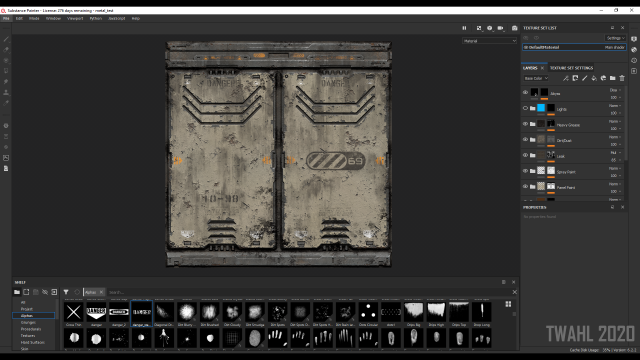Select the Paint brush tool in left toolbar
This screenshot has height=360, width=640.
[6, 39]
